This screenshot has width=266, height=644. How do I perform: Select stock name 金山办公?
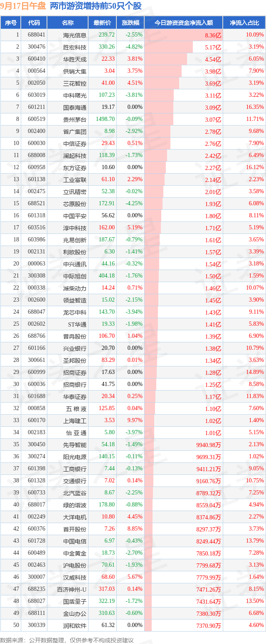click(75, 614)
